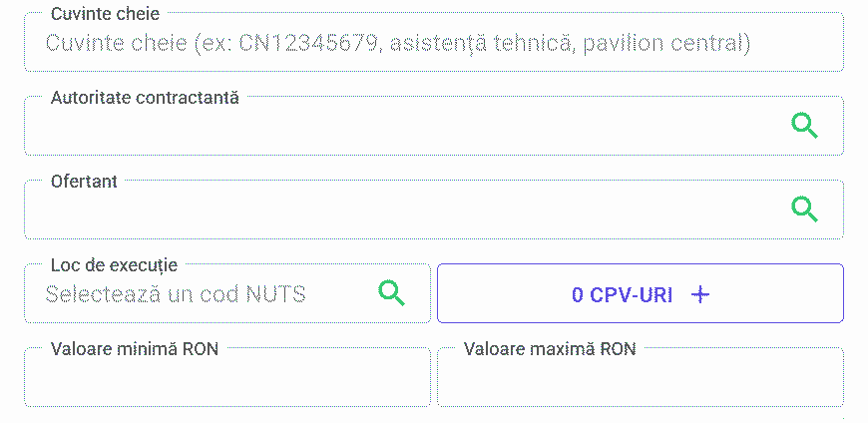Click the "Cuvinte cheie" field label
This screenshot has height=423, width=868.
pos(105,15)
